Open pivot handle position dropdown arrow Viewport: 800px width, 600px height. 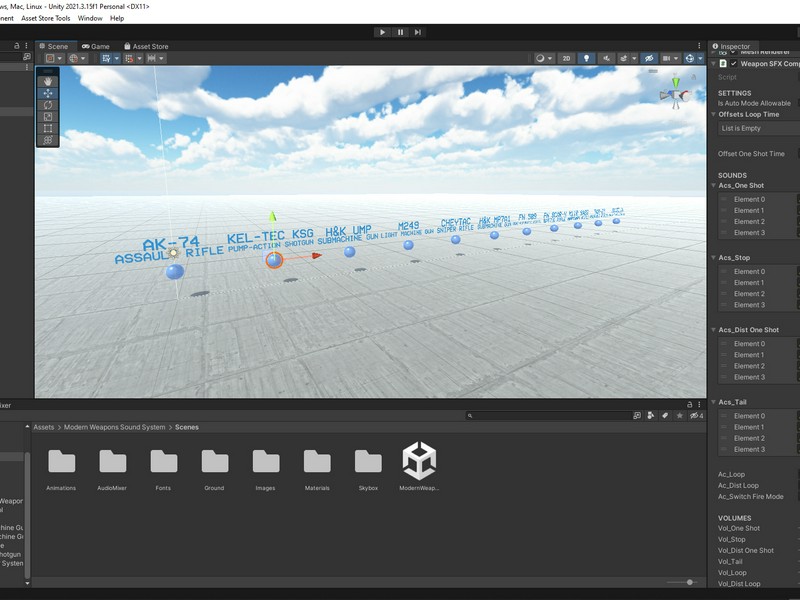pyautogui.click(x=59, y=58)
